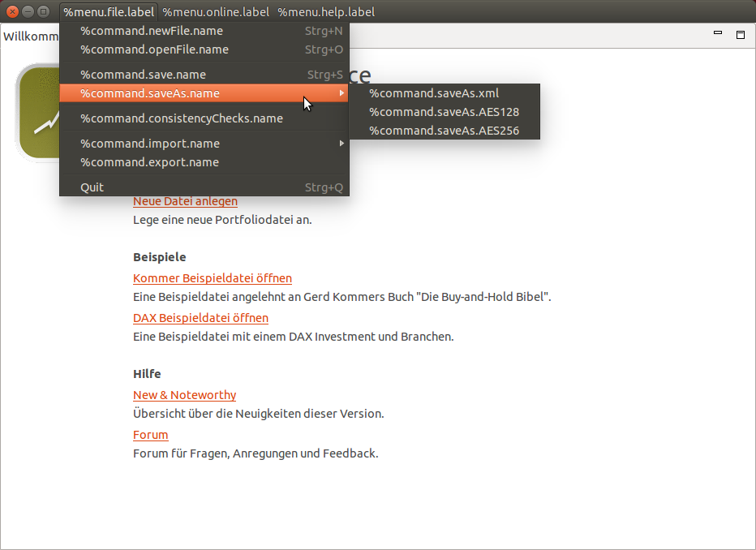Expand the %command.import.name submenu
The image size is (756, 550).
tap(150, 144)
